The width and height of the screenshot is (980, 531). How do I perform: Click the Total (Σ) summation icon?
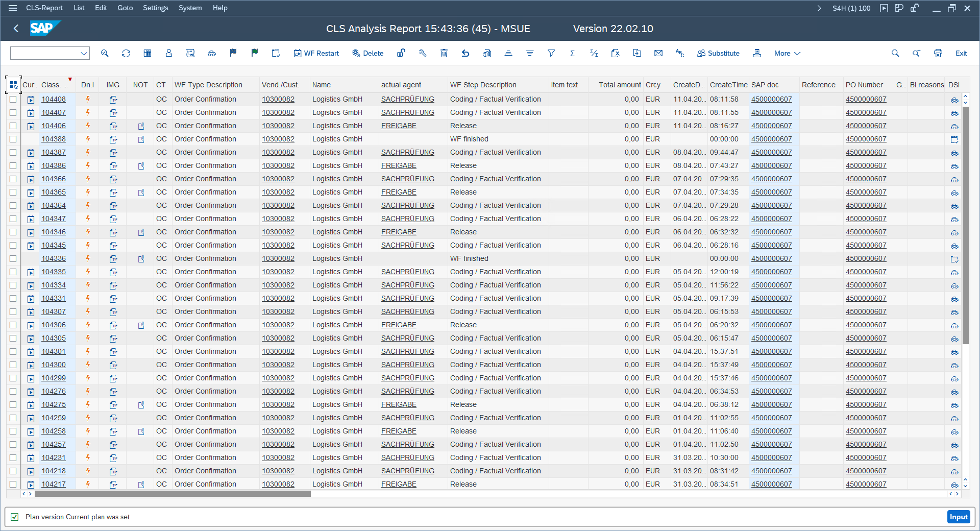tap(572, 53)
